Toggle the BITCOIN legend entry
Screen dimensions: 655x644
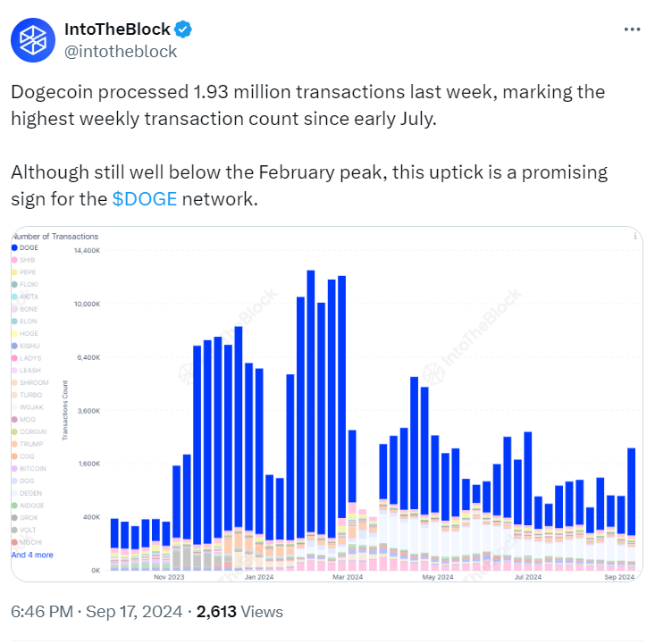(31, 468)
